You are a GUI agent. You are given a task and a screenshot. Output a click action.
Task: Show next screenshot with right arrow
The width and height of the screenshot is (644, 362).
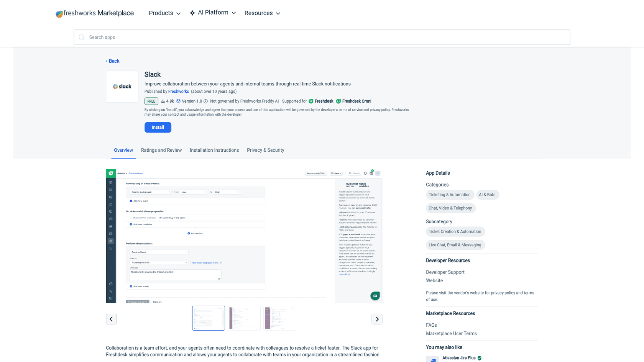point(377,319)
